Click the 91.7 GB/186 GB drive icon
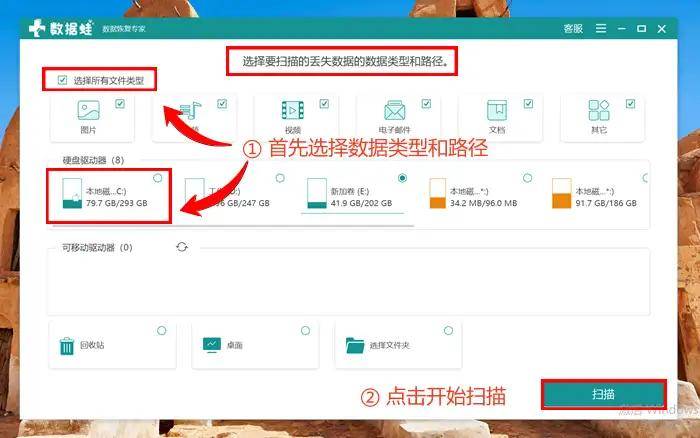Image resolution: width=700 pixels, height=438 pixels. point(562,193)
